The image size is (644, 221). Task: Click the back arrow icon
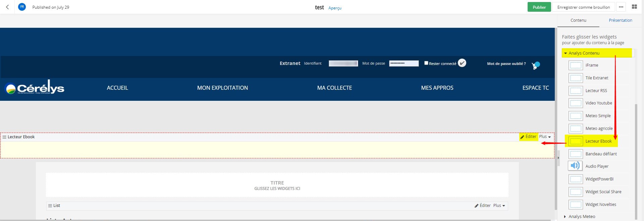click(7, 7)
